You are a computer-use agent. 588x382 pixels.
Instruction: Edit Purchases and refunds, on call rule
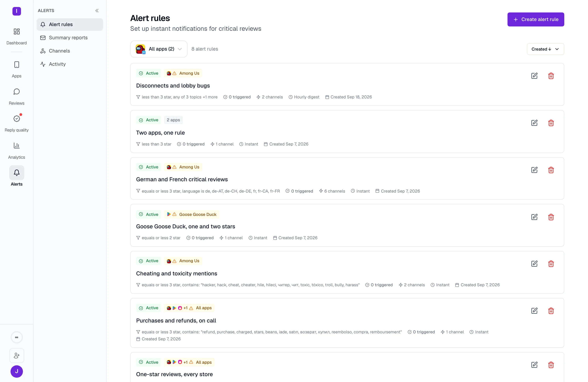click(x=534, y=311)
